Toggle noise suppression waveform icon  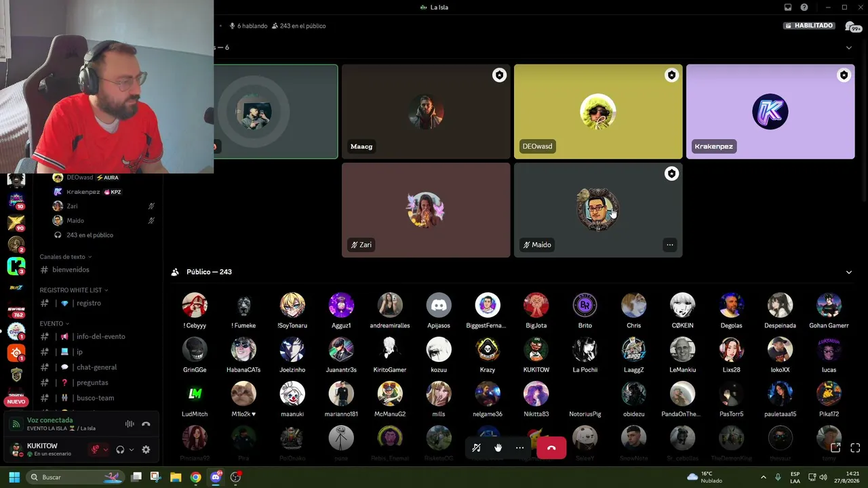pos(130,424)
